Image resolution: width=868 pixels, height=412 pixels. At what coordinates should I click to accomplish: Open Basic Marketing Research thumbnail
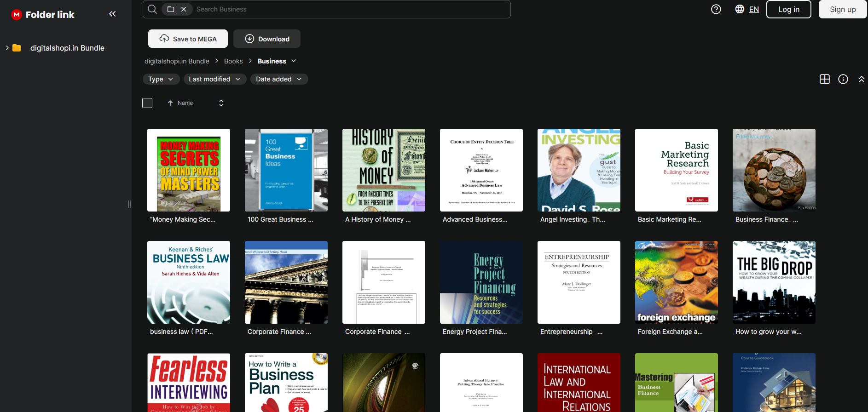(x=677, y=170)
